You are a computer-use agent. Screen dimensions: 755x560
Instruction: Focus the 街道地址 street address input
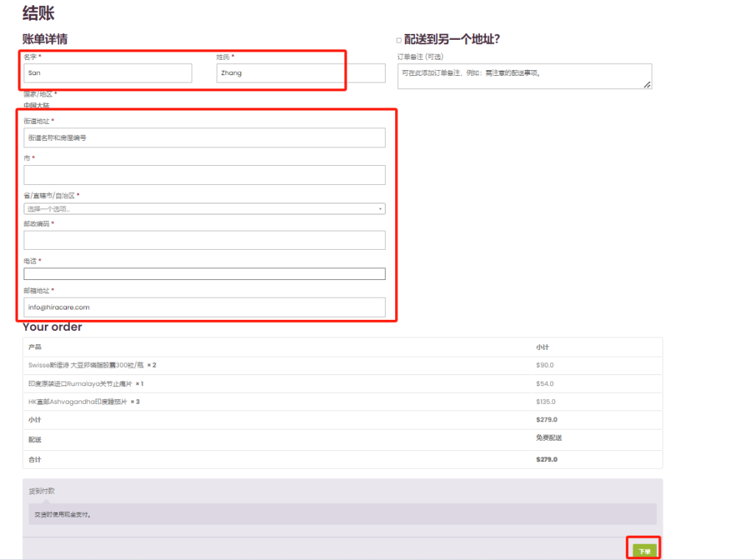point(204,138)
